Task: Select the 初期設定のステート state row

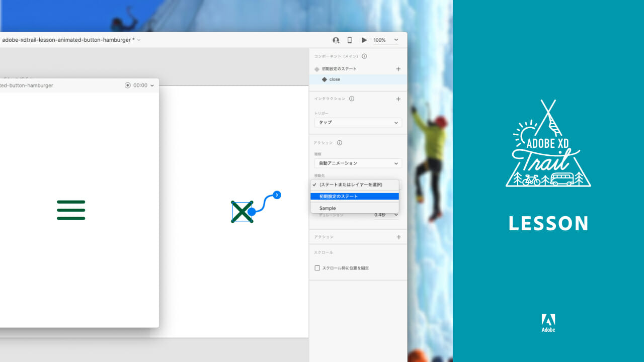Action: click(358, 69)
